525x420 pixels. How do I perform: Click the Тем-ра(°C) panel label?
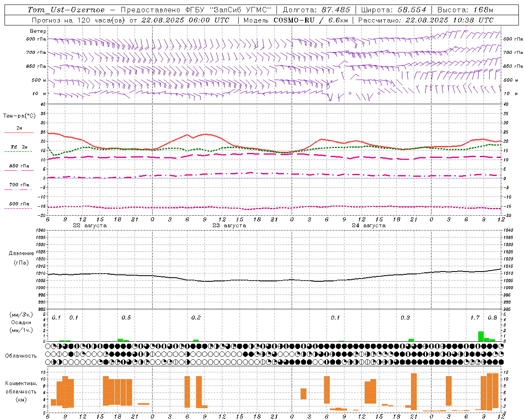[19, 116]
